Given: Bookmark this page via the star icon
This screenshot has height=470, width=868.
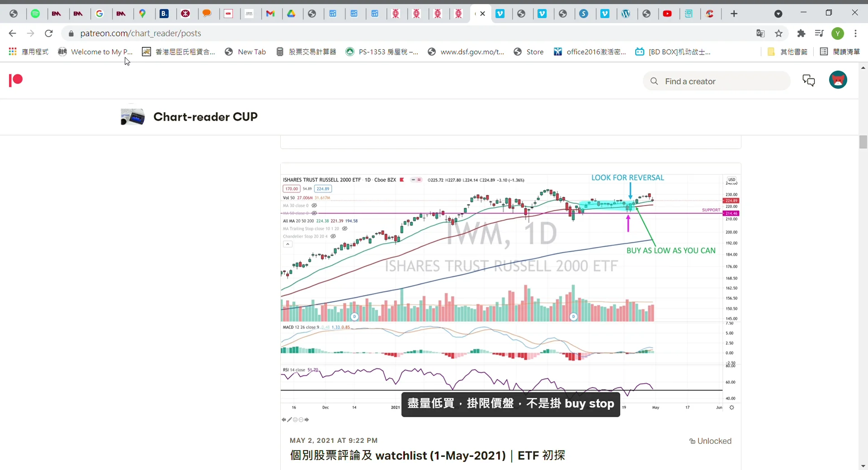Looking at the screenshot, I should pos(779,33).
